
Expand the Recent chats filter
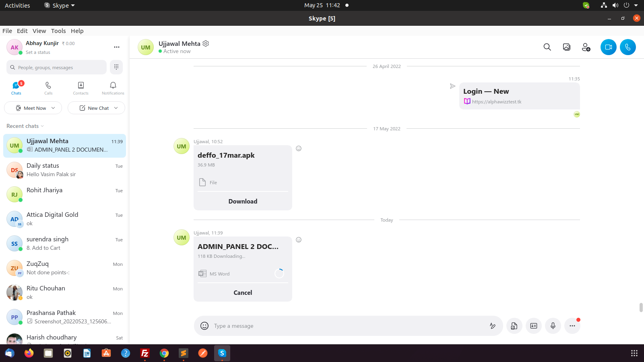pyautogui.click(x=25, y=126)
